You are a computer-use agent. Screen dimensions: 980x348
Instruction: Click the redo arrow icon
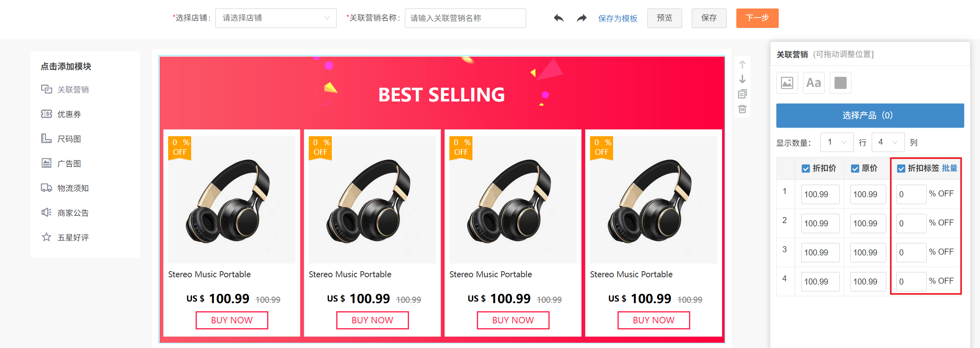coord(582,18)
